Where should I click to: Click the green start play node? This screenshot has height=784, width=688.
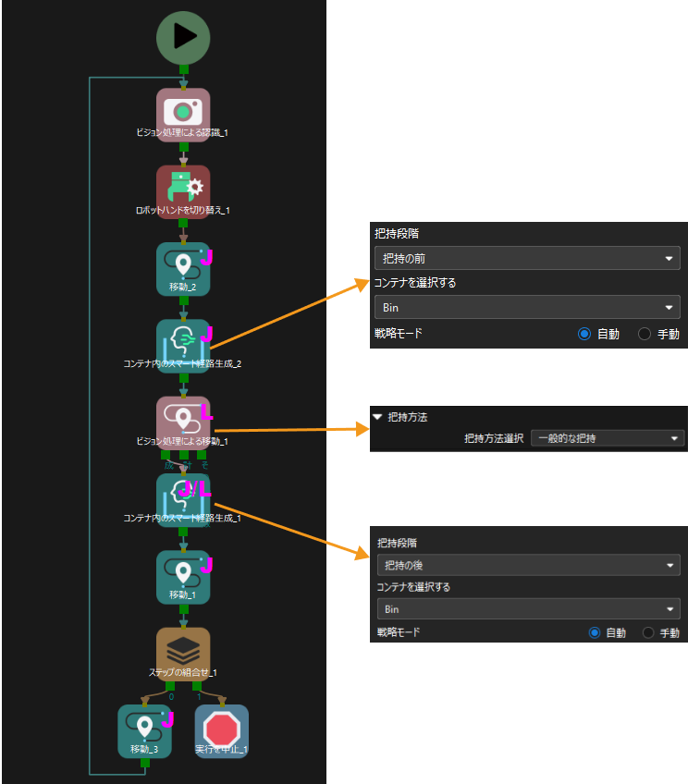(183, 38)
